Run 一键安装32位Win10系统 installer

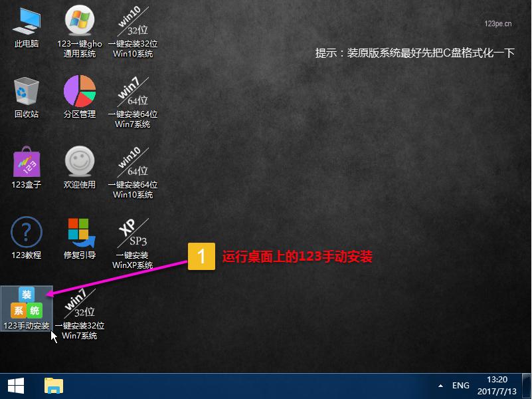click(132, 22)
